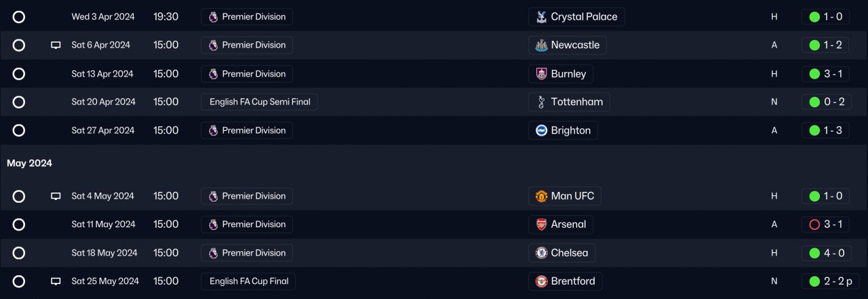Click the Arsenal club badge icon
868x299 pixels.
coord(541,224)
